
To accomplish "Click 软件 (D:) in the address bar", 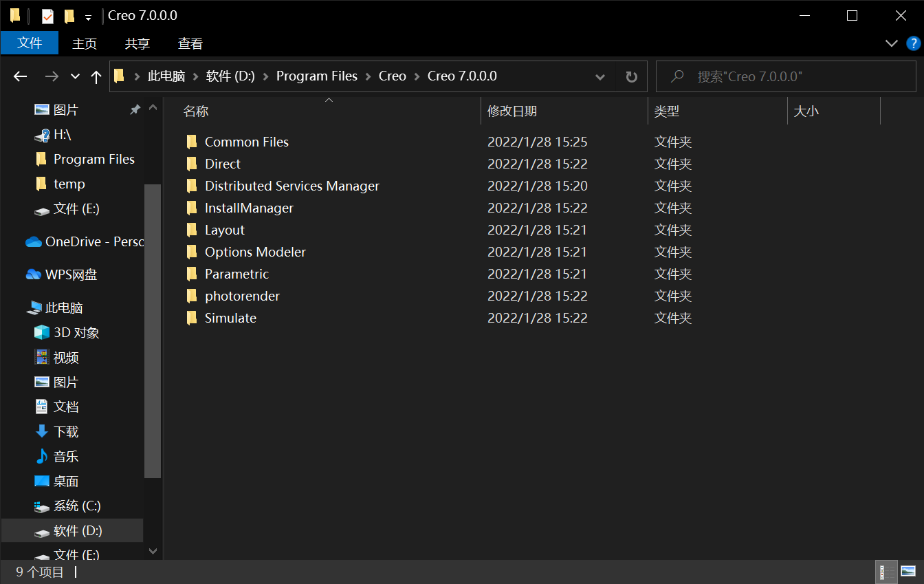I will [230, 76].
